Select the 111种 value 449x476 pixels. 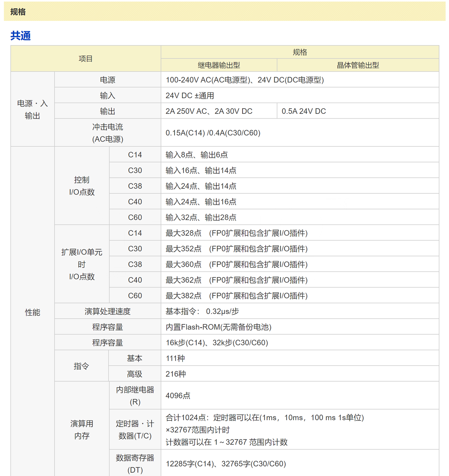[300, 358]
